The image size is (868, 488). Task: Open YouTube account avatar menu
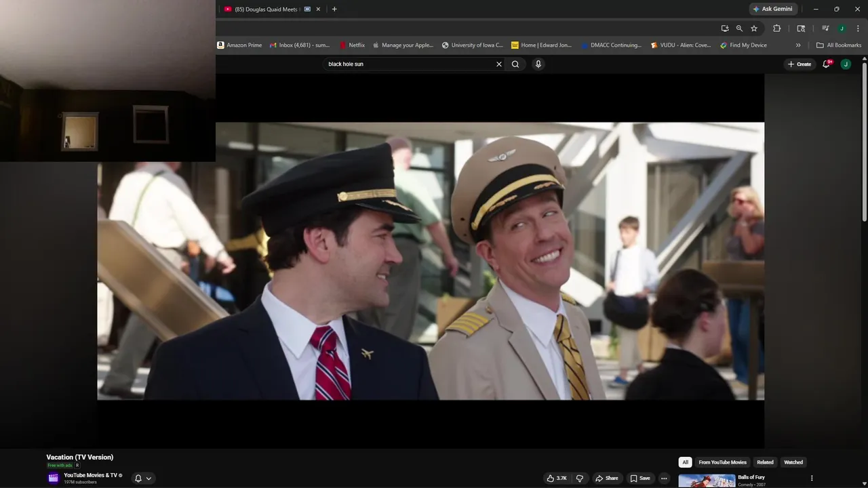[x=846, y=64]
